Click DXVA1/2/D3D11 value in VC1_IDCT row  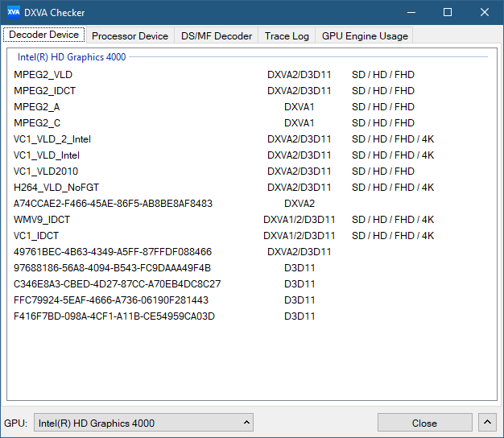click(x=300, y=236)
